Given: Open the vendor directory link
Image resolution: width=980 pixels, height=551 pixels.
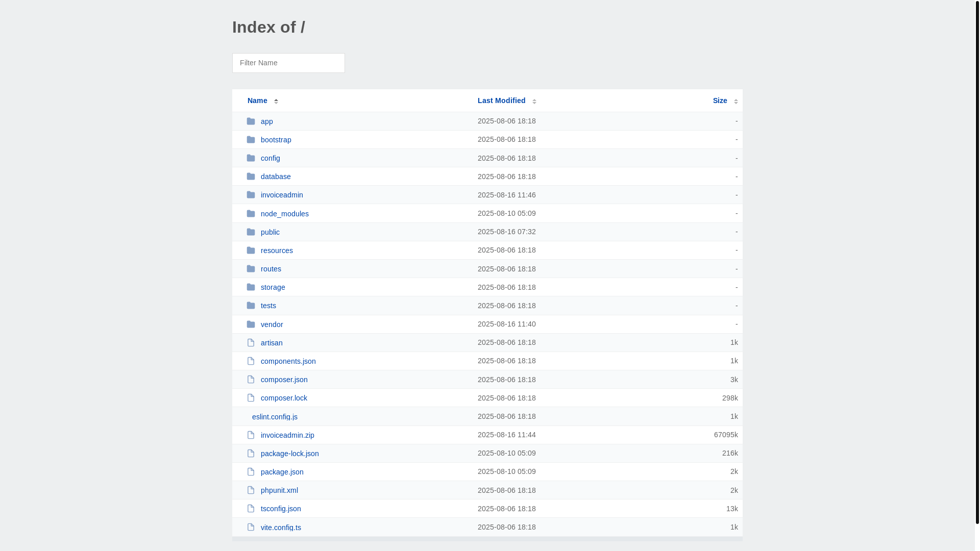Looking at the screenshot, I should 272,324.
